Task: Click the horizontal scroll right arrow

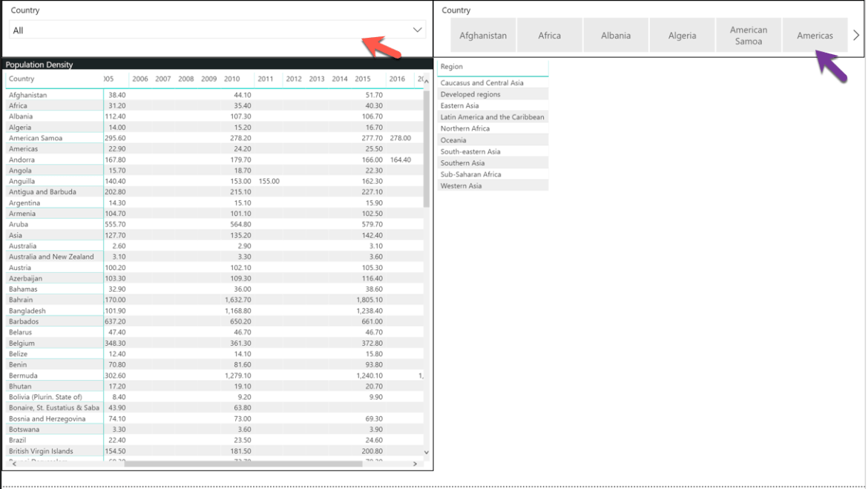Action: tap(415, 464)
